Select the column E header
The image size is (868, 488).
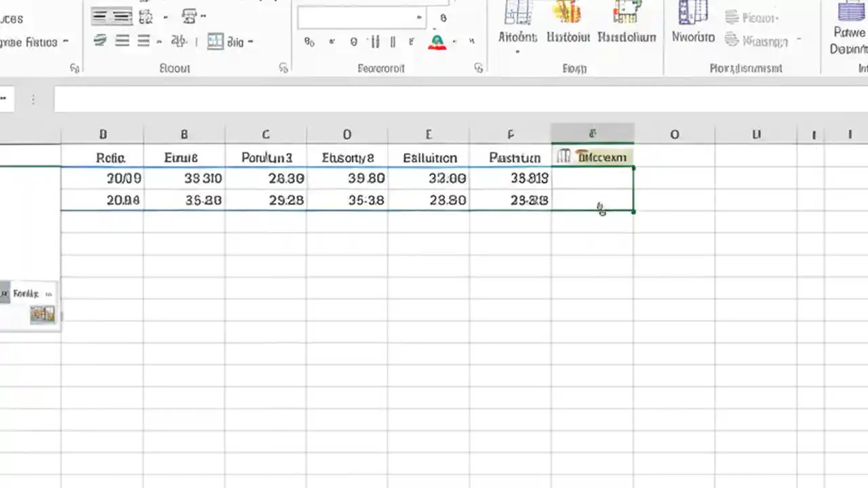click(x=428, y=134)
